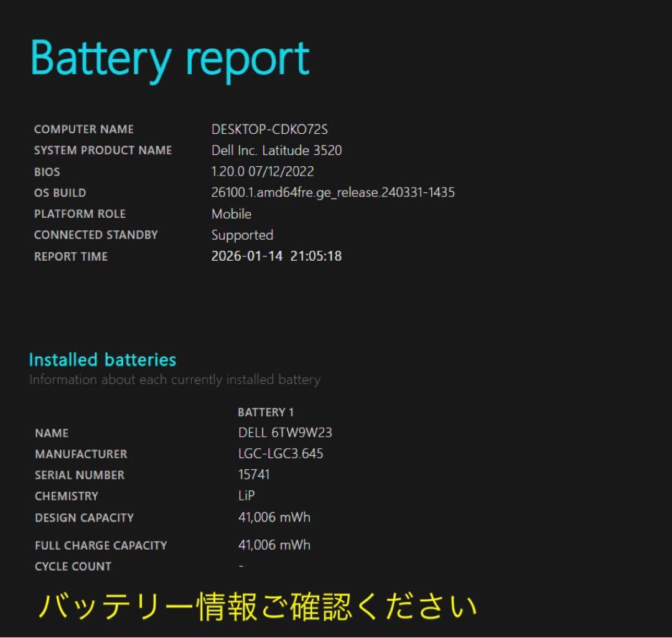Click the computer name DESKTOP-CDKO72S
The image size is (672, 638).
[x=271, y=129]
